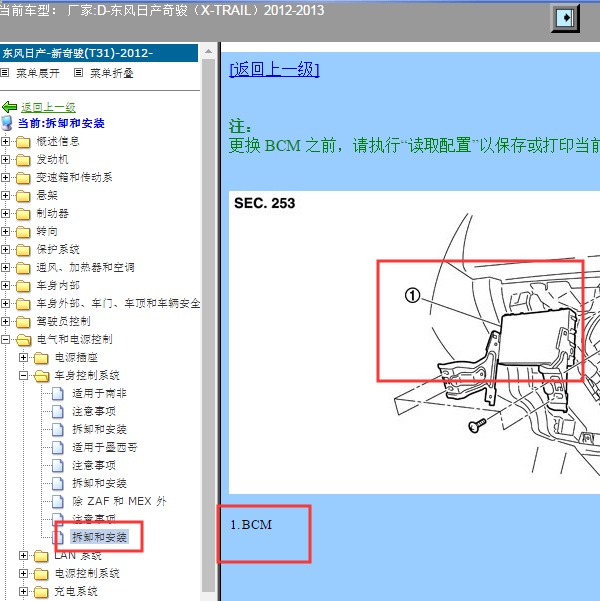Collapse the 电气和电源控制 tree node
600x601 pixels.
click(7, 340)
